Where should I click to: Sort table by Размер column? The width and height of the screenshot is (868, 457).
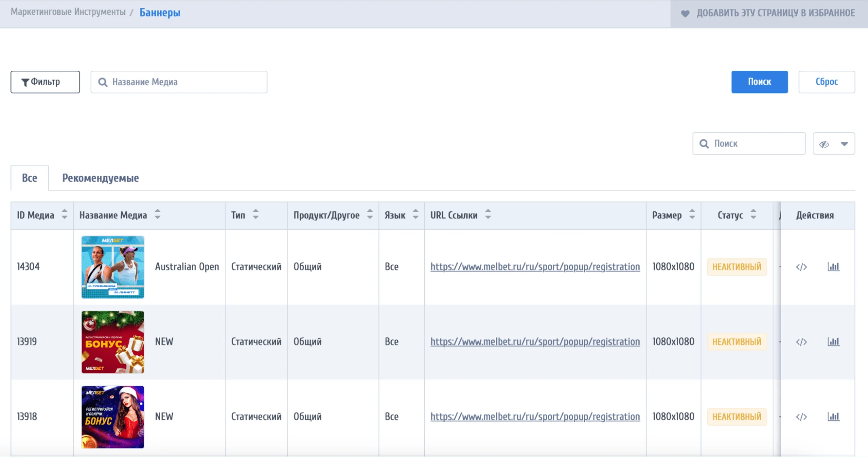pyautogui.click(x=692, y=214)
